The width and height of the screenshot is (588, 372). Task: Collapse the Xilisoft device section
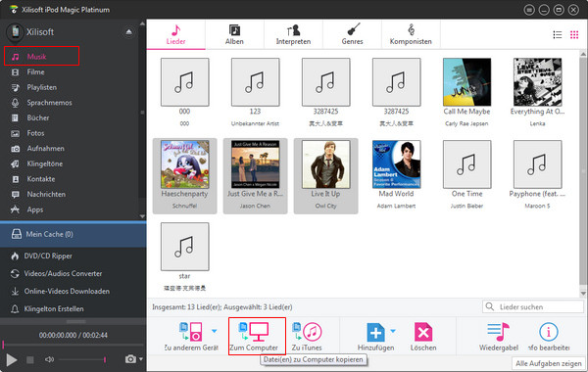click(128, 32)
